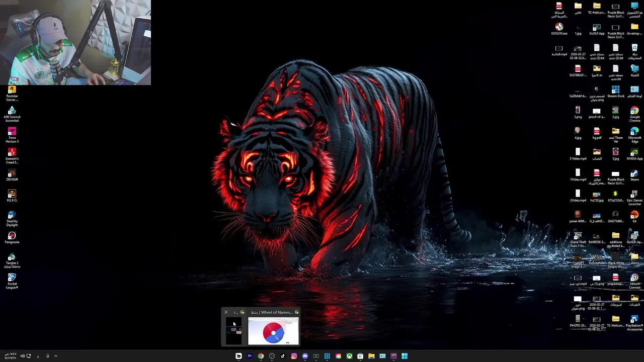Select the EA desktop shortcut
This screenshot has height=362, width=644.
coord(634,217)
